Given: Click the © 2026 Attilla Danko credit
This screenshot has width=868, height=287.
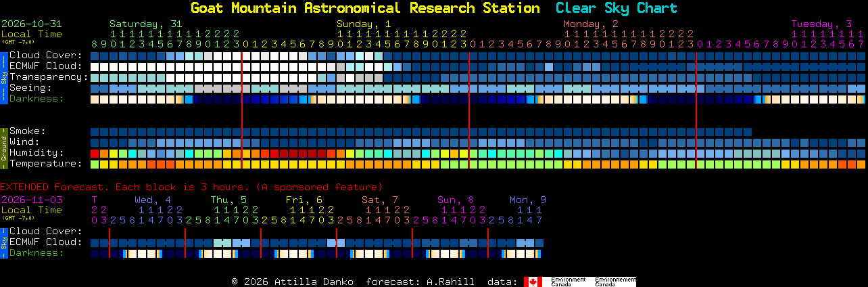Looking at the screenshot, I should click(x=292, y=282).
